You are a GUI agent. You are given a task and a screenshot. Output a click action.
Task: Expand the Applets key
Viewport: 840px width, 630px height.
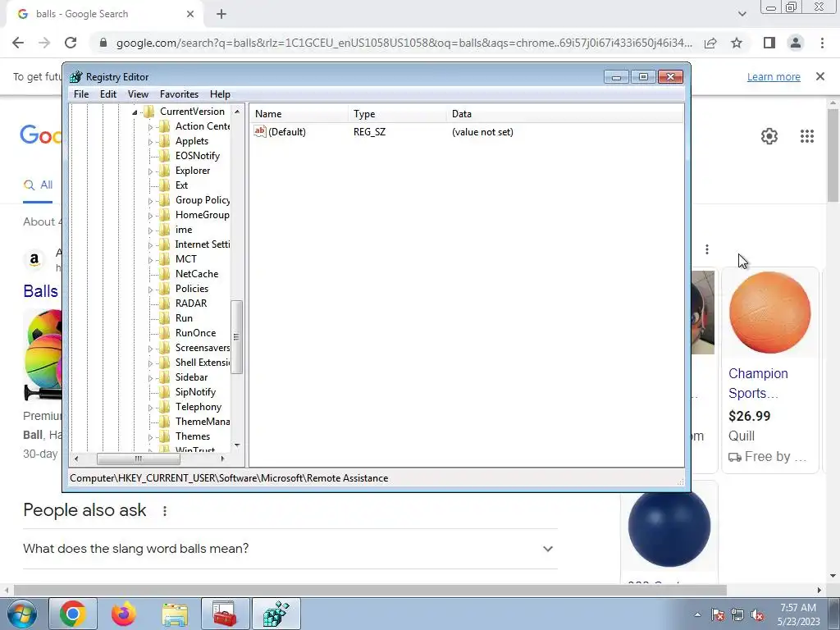[151, 142]
